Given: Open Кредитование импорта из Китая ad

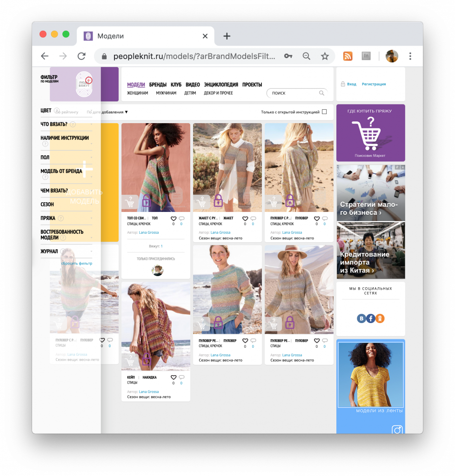Looking at the screenshot, I should coord(371,251).
